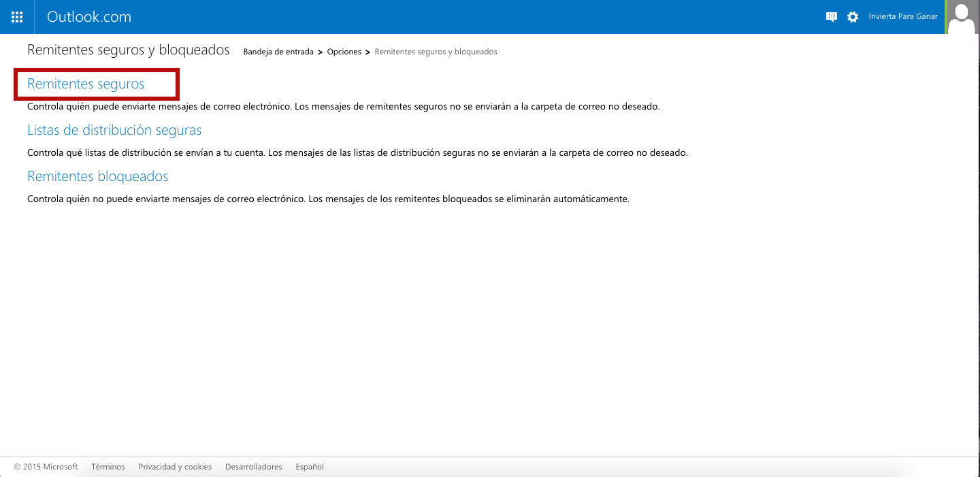Click the profile avatar picture

962,17
